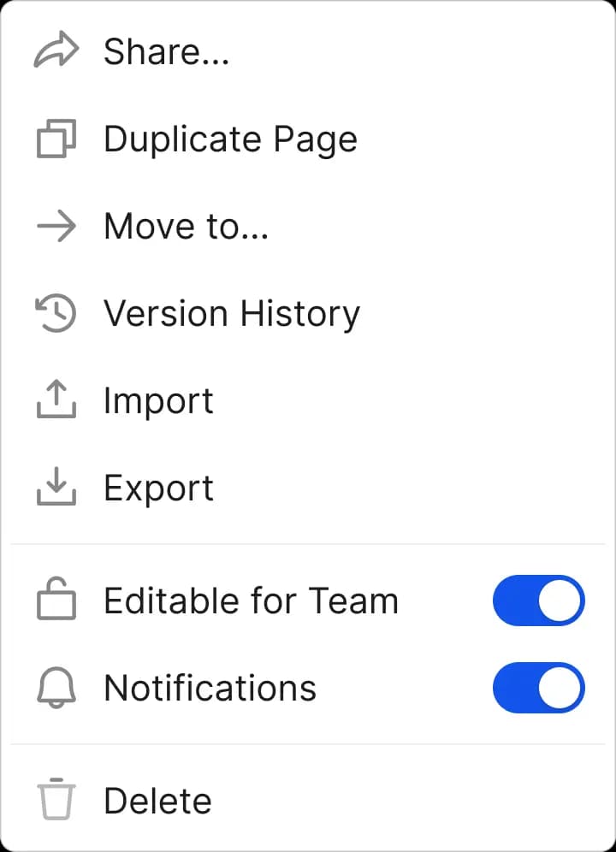616x852 pixels.
Task: Select the Move to... option
Action: tap(186, 227)
